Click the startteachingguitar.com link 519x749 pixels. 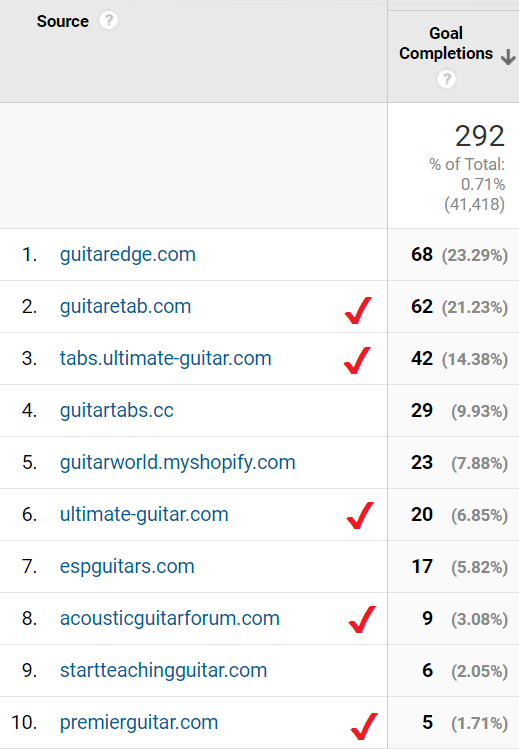point(163,671)
